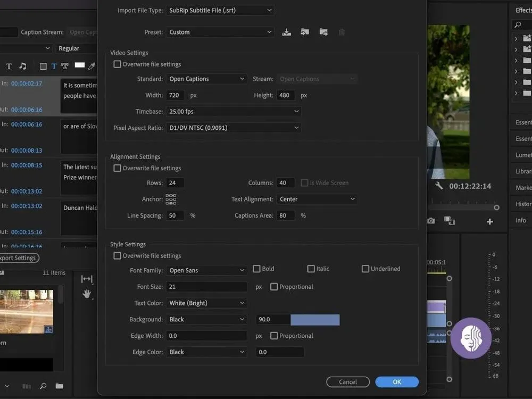Click the Export Preset folder icon

[323, 32]
